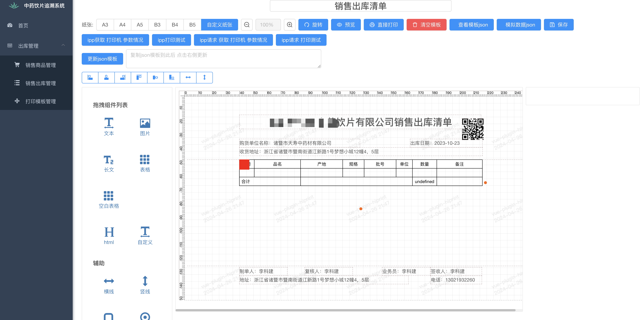Viewport: 644px width, 320px height.
Task: Pick the 图片 image component
Action: pyautogui.click(x=145, y=127)
